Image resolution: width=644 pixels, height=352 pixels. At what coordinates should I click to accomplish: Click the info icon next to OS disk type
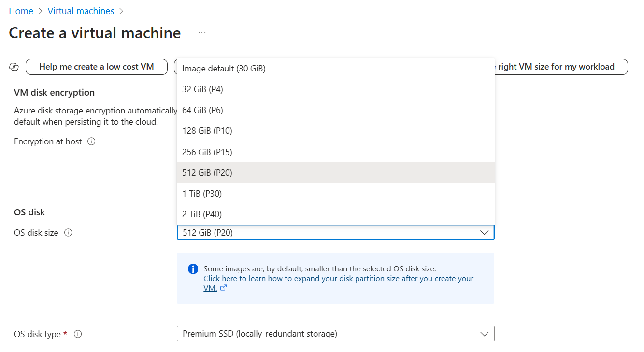point(77,334)
